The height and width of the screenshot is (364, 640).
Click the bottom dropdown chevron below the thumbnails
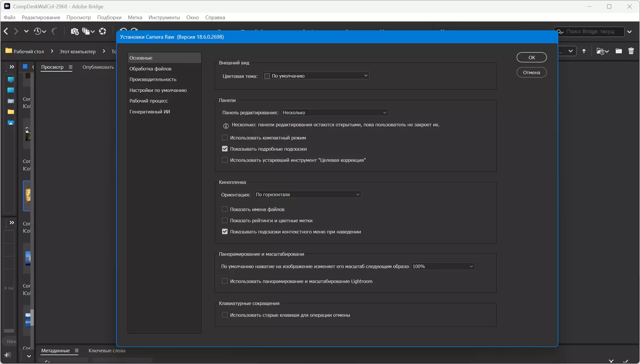(29, 356)
